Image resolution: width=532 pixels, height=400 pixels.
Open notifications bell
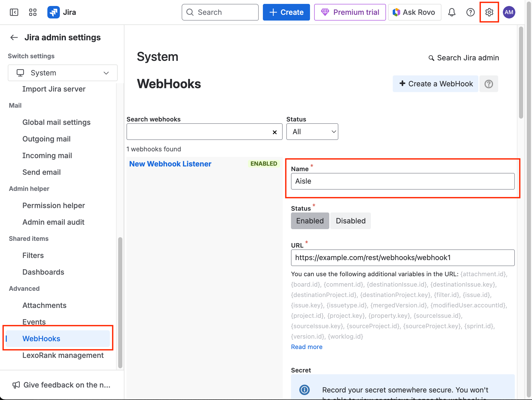coord(452,12)
